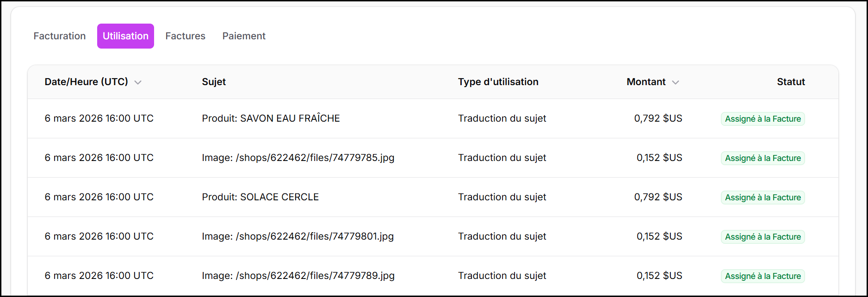Switch to the Factures tab
Image resolution: width=868 pixels, height=297 pixels.
coord(185,36)
